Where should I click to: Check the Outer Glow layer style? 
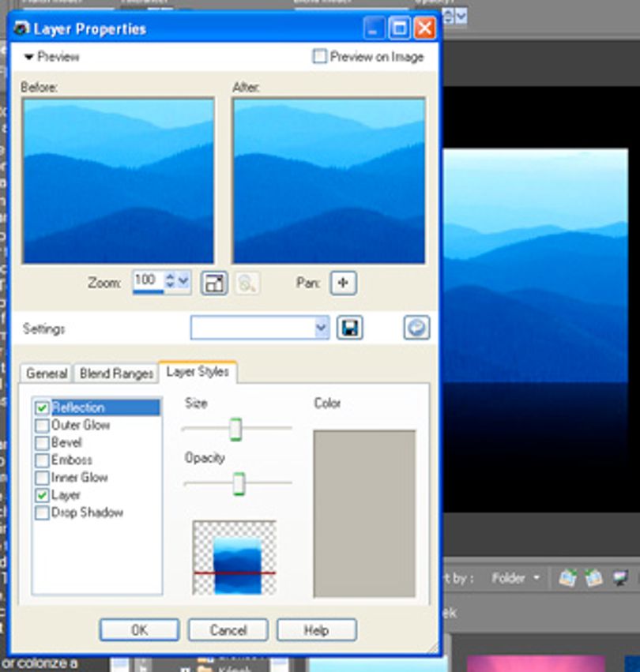pos(42,426)
